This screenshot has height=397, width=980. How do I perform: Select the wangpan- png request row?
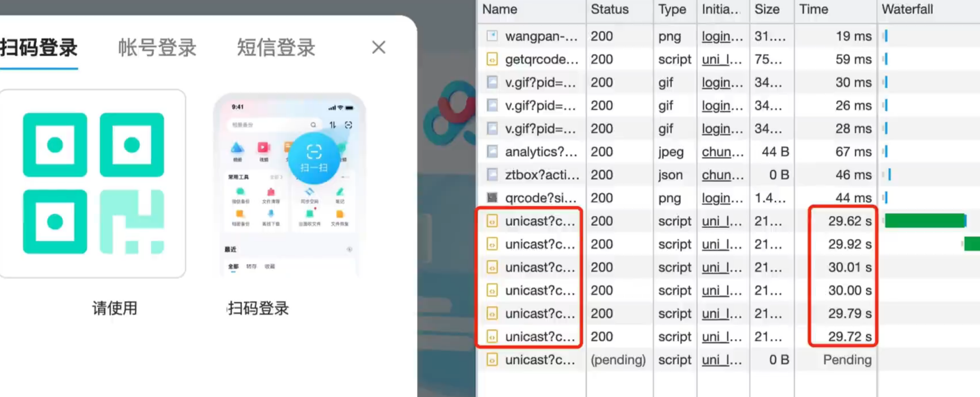728,36
